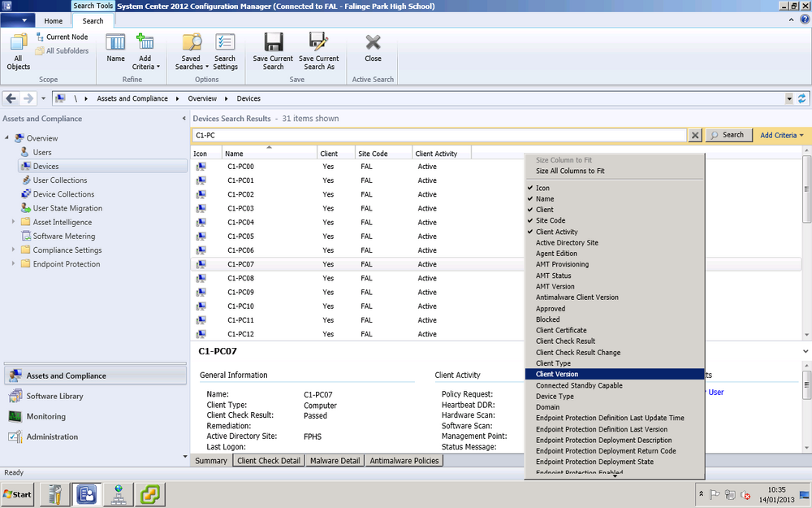812x508 pixels.
Task: Open the Malware Detail tab
Action: point(335,460)
